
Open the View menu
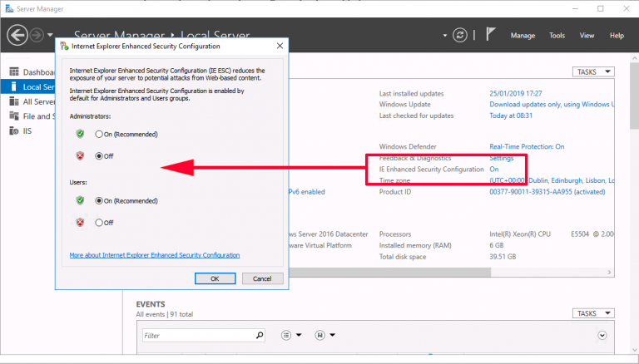(587, 36)
